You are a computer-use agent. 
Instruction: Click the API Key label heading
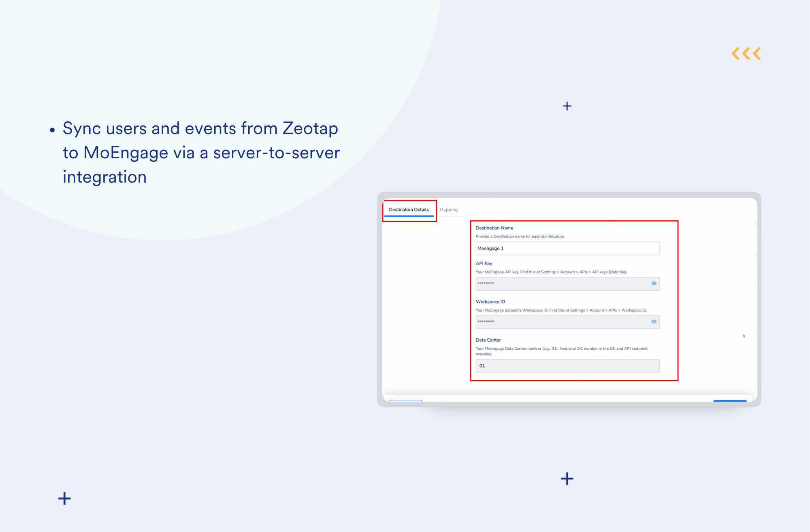[484, 263]
